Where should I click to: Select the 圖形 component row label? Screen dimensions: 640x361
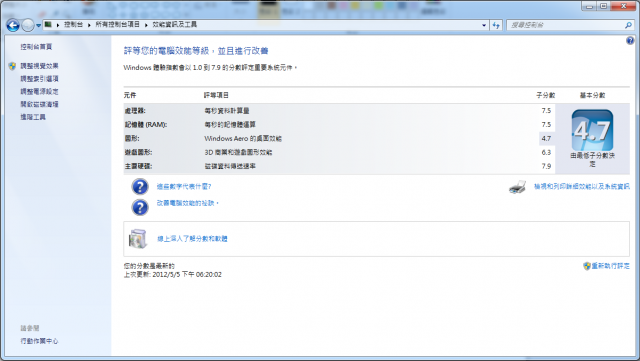132,138
